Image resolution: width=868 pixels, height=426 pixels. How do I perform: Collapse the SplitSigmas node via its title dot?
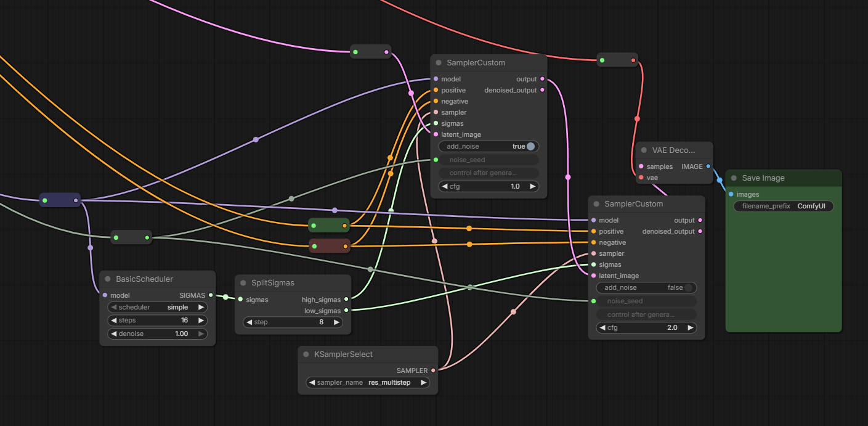[243, 283]
